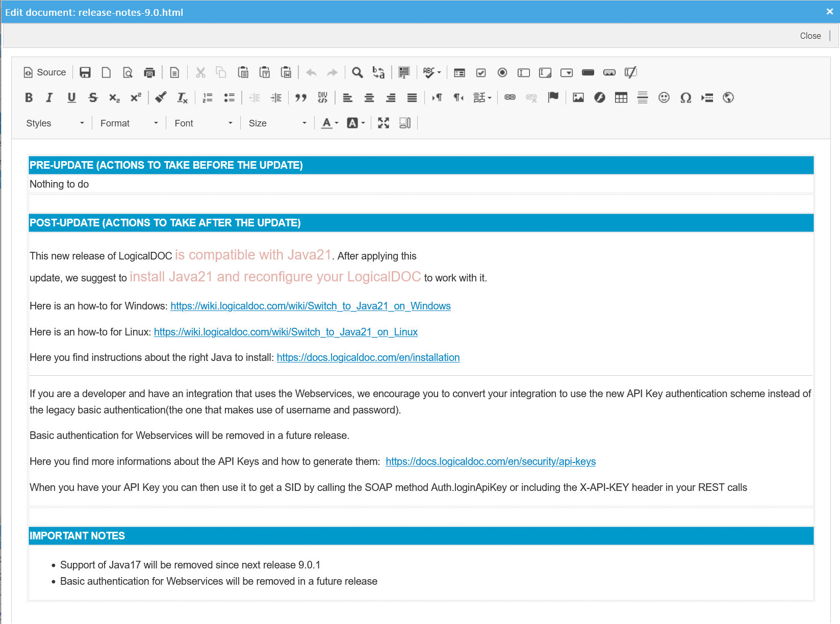Insert a link with chain icon
The height and width of the screenshot is (624, 840).
[x=510, y=97]
